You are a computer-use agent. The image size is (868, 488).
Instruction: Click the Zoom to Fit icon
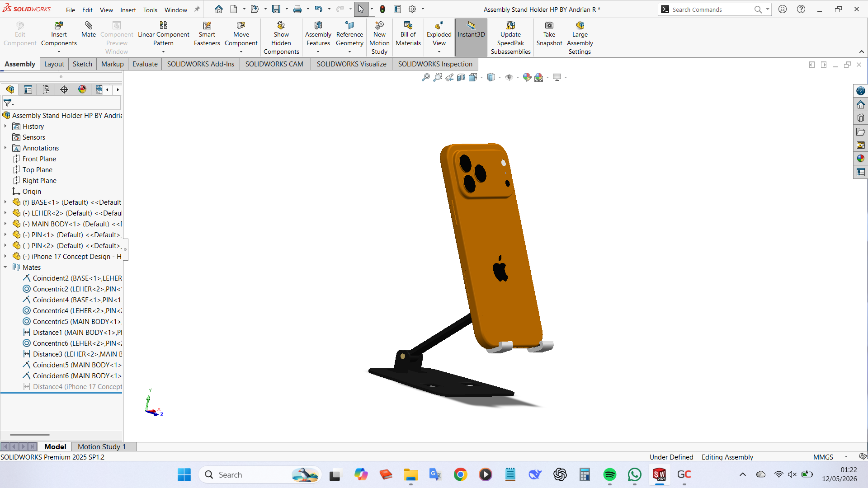(426, 77)
